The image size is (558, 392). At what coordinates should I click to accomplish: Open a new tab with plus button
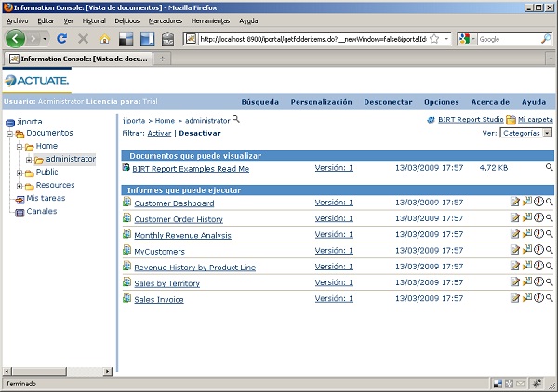click(162, 59)
